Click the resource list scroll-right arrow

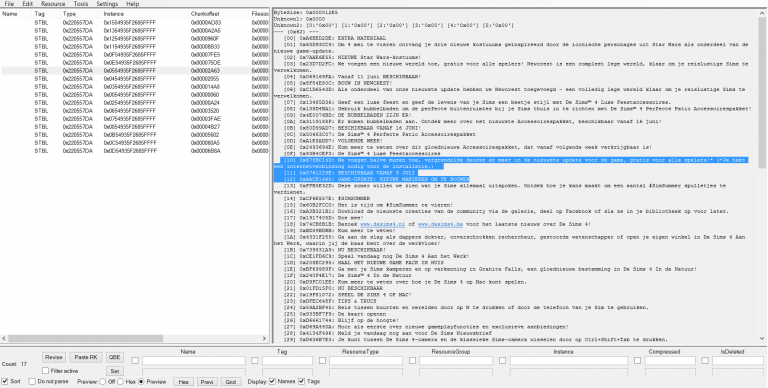click(265, 339)
